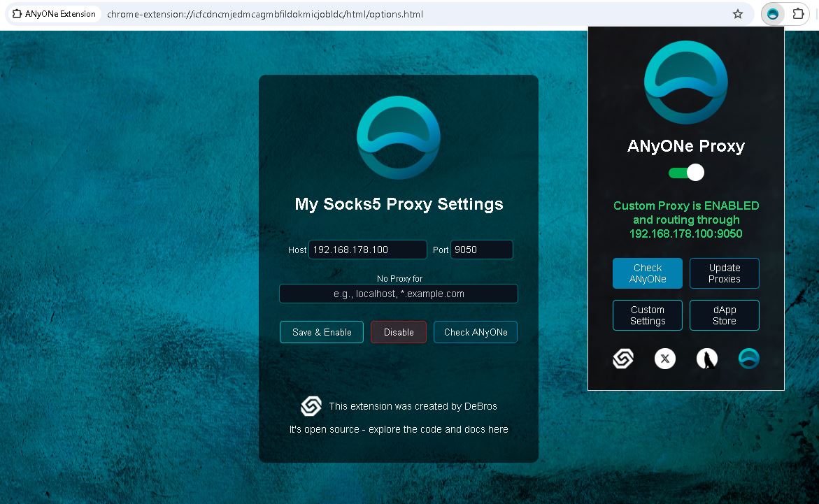
Task: Click Check ANyONe on the settings page
Action: click(476, 332)
